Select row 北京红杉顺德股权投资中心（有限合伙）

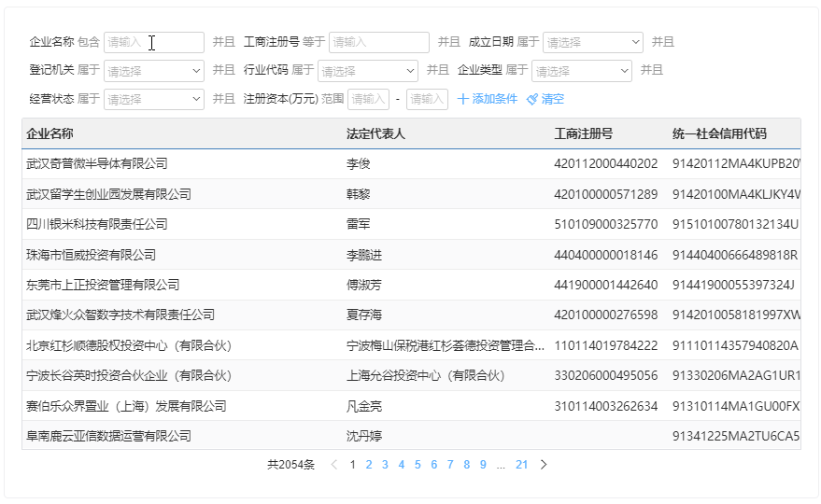tap(411, 345)
